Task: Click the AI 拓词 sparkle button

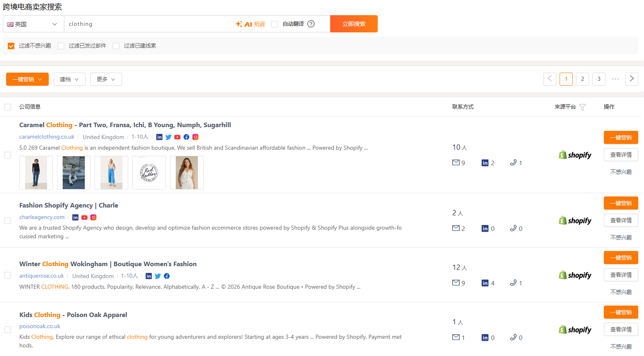Action: [x=250, y=24]
